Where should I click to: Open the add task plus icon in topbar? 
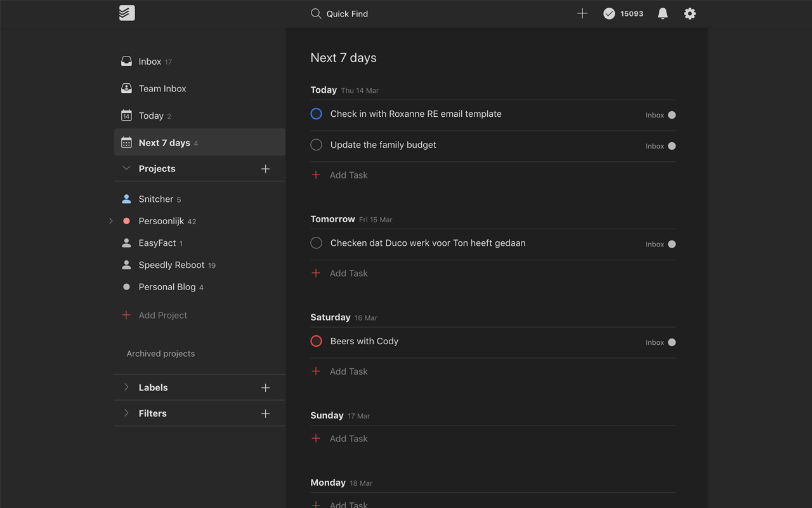pyautogui.click(x=582, y=13)
